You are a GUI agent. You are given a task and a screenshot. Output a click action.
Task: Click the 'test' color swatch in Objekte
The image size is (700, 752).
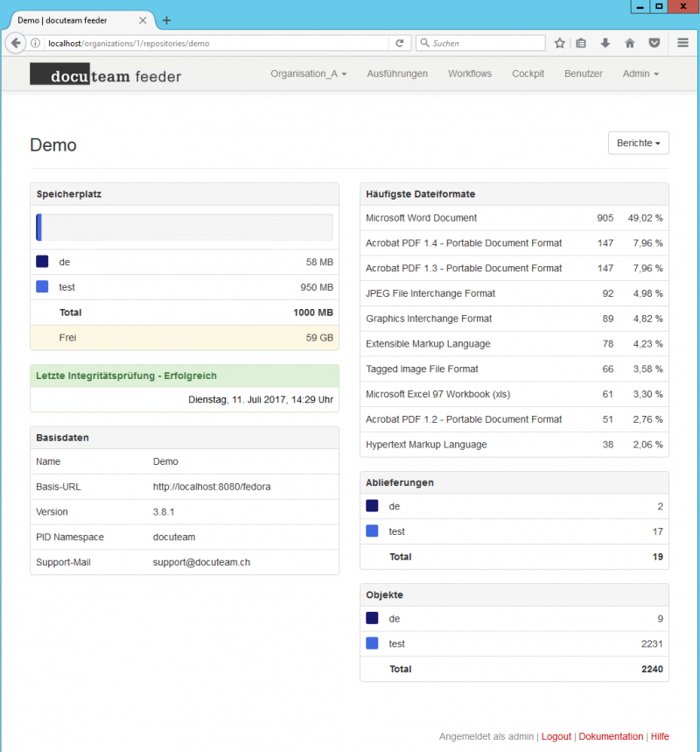coord(372,643)
